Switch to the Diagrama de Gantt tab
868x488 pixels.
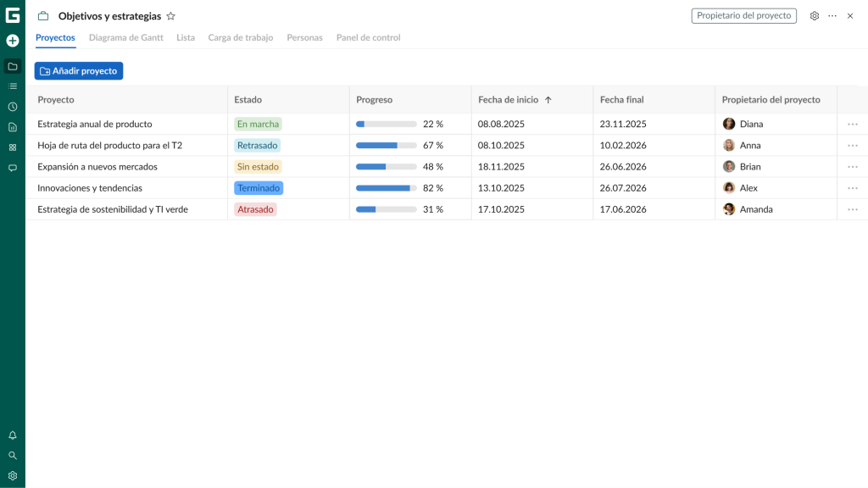(x=126, y=37)
